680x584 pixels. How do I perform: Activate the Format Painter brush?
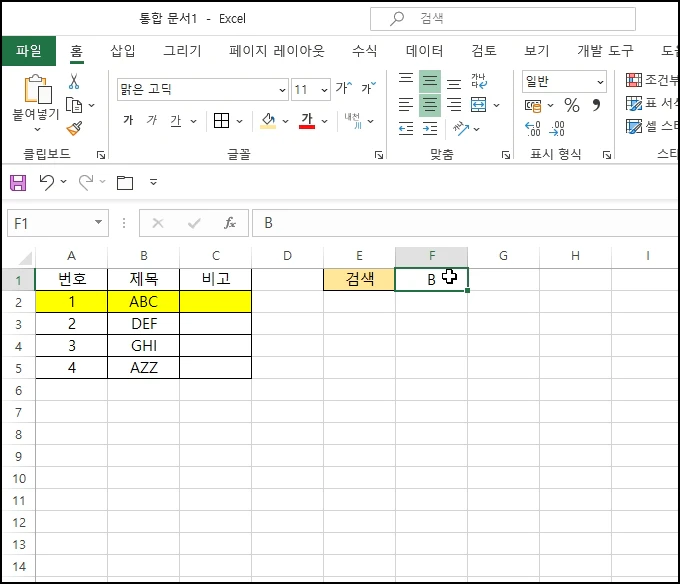(x=74, y=128)
